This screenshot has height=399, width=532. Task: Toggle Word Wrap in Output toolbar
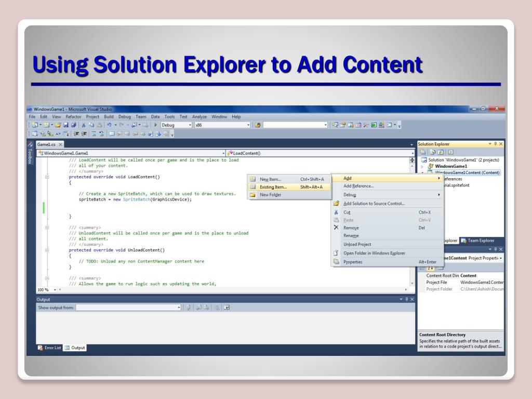pyautogui.click(x=227, y=308)
